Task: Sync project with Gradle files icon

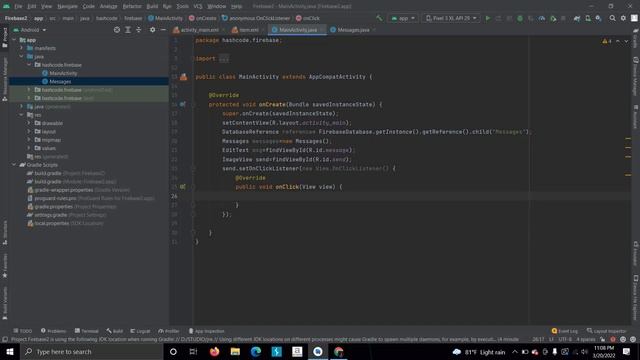Action: tap(577, 18)
